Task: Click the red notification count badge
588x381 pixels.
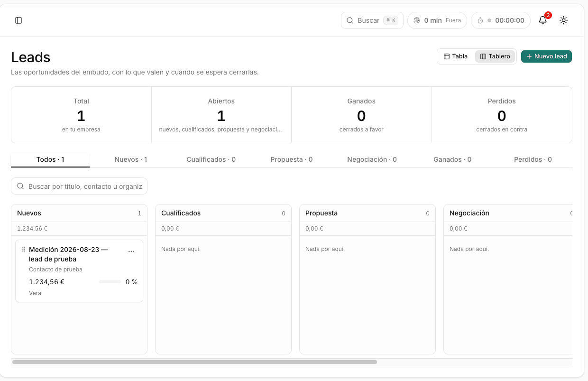Action: (x=548, y=15)
